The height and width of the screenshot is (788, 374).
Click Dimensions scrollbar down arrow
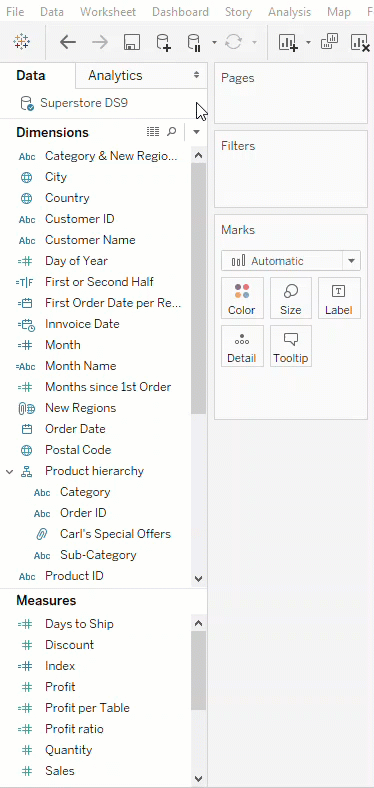[199, 578]
